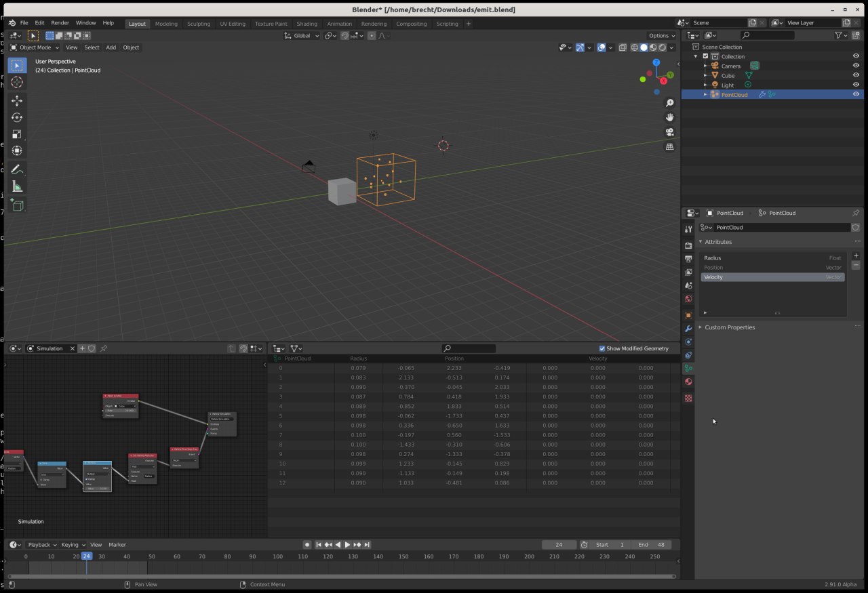Open the Scene properties tab

click(688, 285)
